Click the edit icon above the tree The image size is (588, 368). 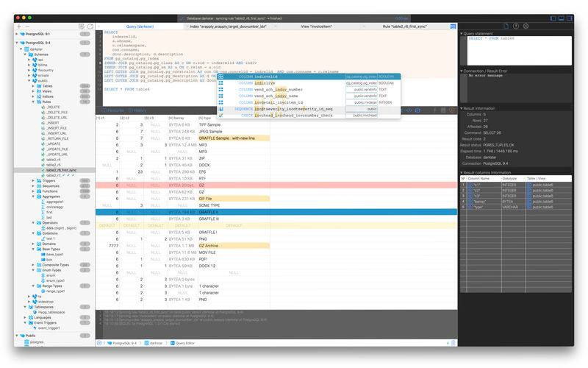pyautogui.click(x=82, y=26)
